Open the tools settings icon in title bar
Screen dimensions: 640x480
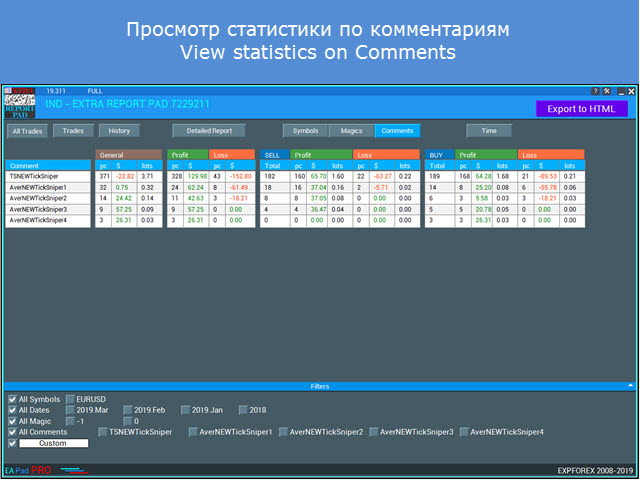pos(607,91)
